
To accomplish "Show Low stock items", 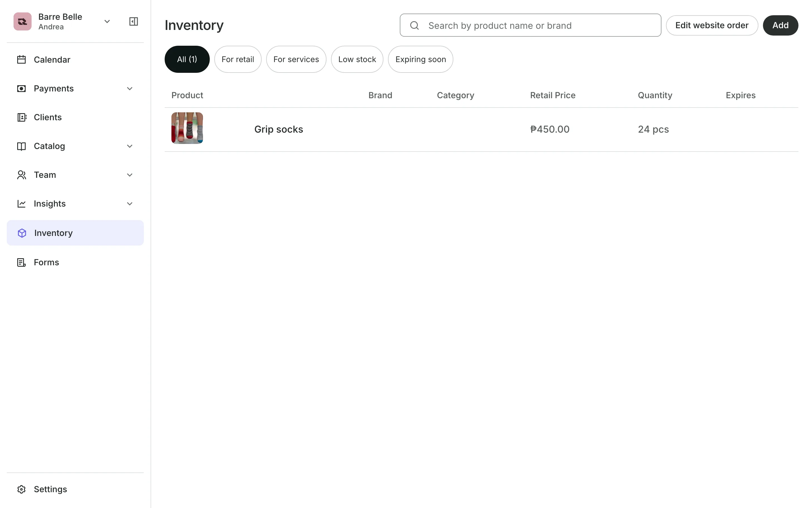I will [357, 59].
